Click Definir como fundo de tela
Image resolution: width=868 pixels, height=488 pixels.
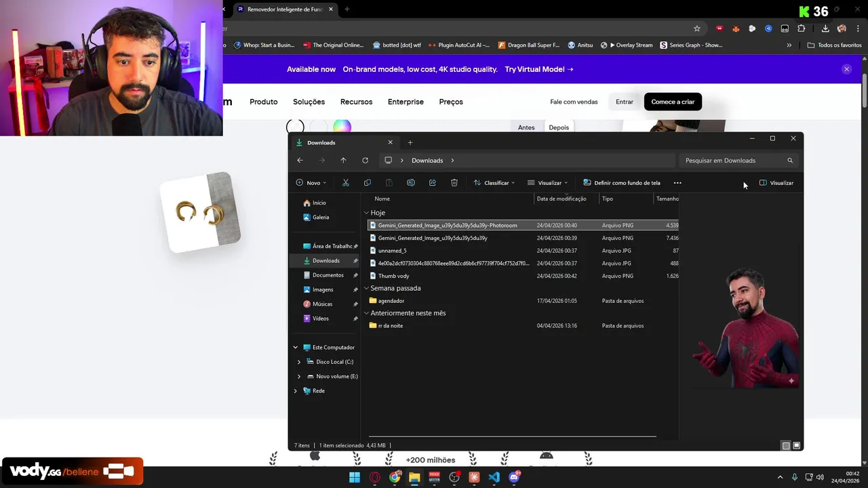[x=621, y=183]
